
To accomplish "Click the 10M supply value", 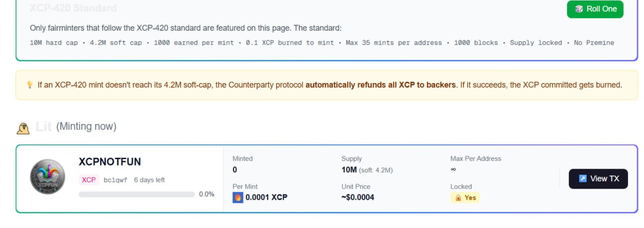I will [349, 170].
